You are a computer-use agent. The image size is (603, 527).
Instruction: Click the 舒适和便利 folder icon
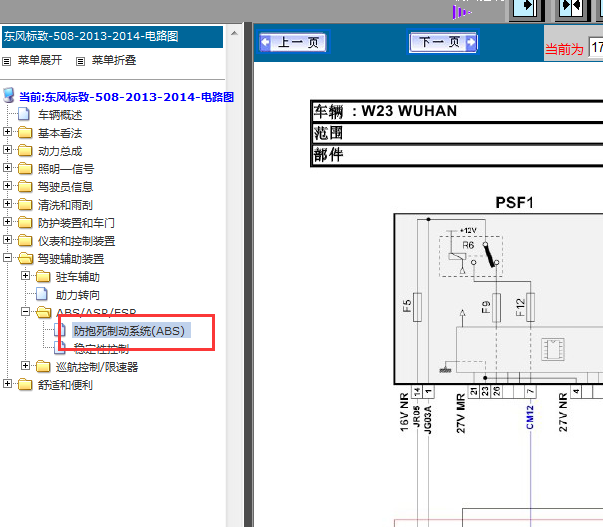(25, 384)
